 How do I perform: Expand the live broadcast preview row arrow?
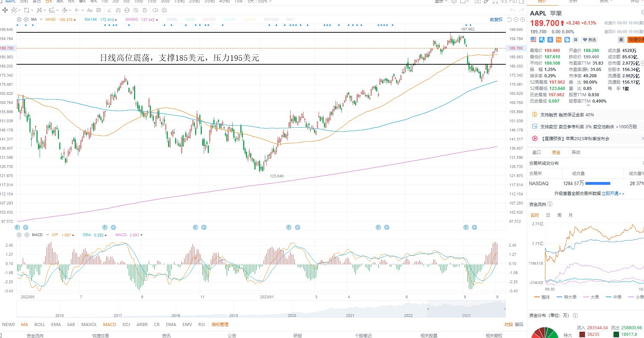pyautogui.click(x=642, y=138)
